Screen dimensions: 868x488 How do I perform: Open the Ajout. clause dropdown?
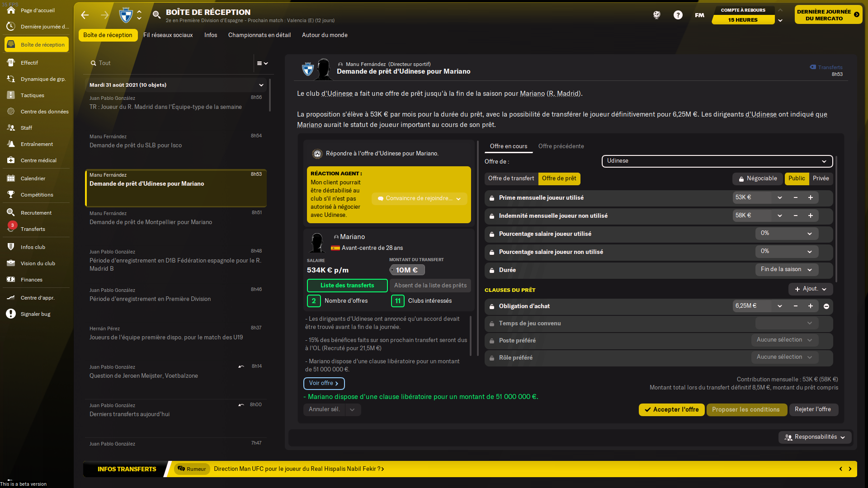(x=811, y=289)
